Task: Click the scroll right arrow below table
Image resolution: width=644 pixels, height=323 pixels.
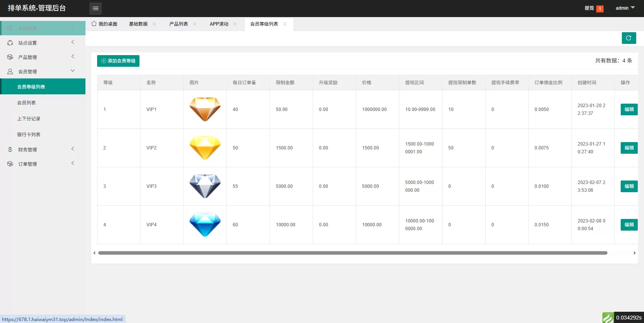Action: tap(635, 253)
